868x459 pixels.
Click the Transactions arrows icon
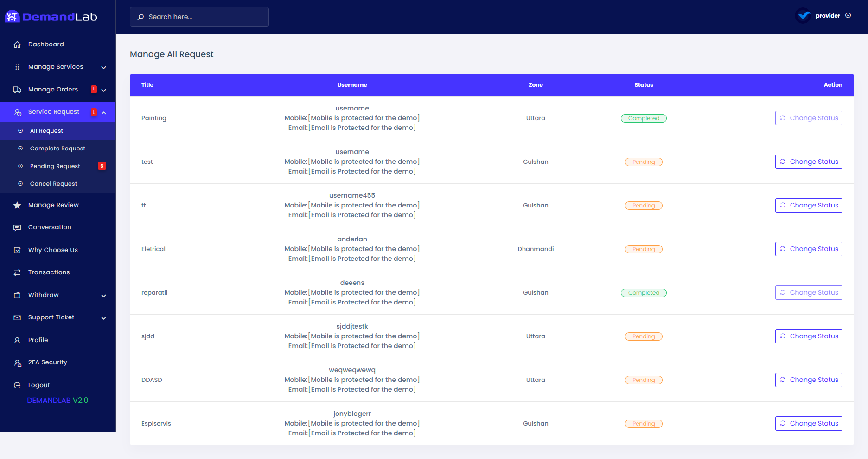click(17, 272)
